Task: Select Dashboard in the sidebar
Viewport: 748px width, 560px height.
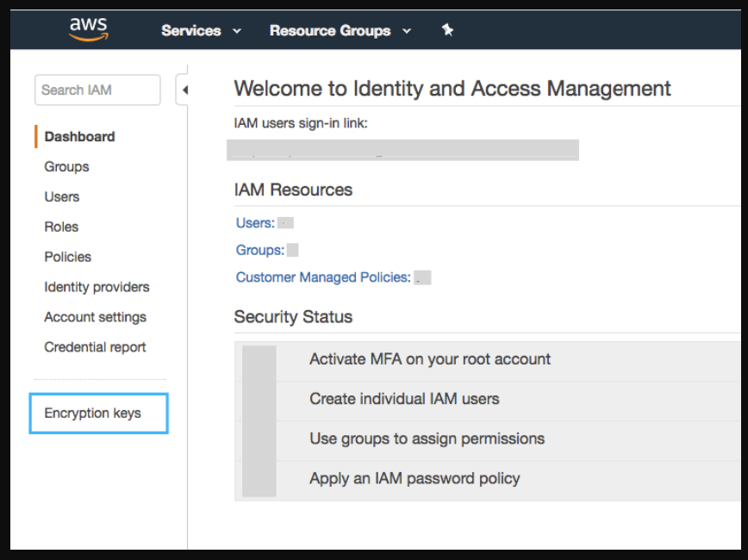Action: pyautogui.click(x=79, y=136)
